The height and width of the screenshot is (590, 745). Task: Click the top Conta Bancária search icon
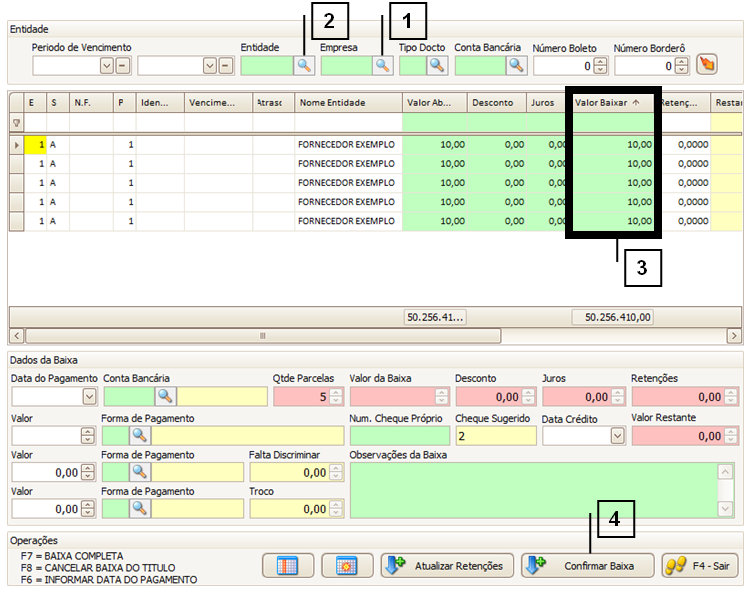(515, 66)
